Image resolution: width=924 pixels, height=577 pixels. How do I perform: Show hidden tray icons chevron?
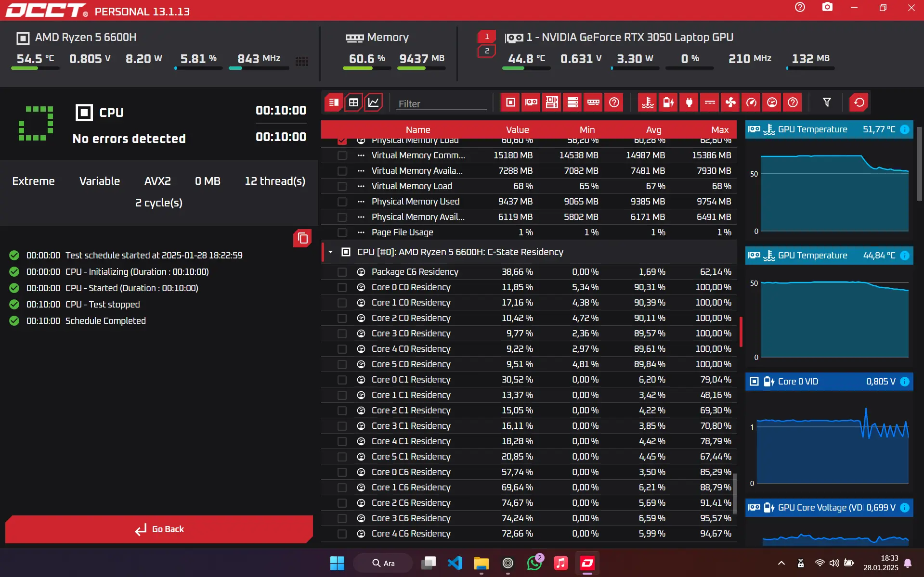[781, 563]
